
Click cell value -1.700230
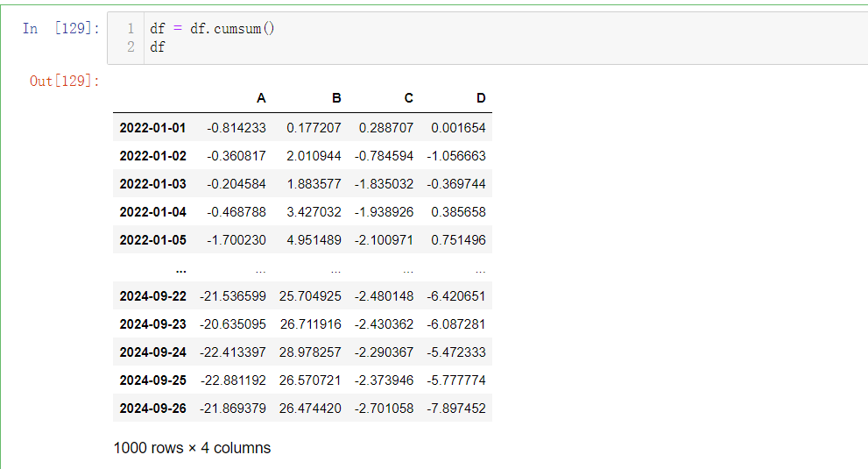click(236, 240)
